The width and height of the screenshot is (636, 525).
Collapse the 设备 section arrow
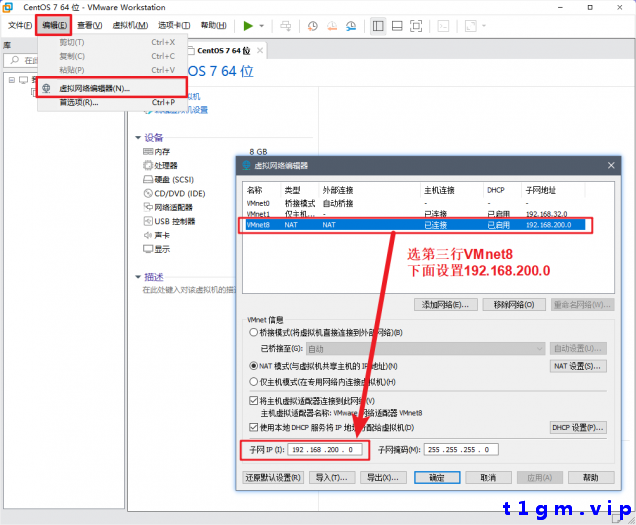138,137
